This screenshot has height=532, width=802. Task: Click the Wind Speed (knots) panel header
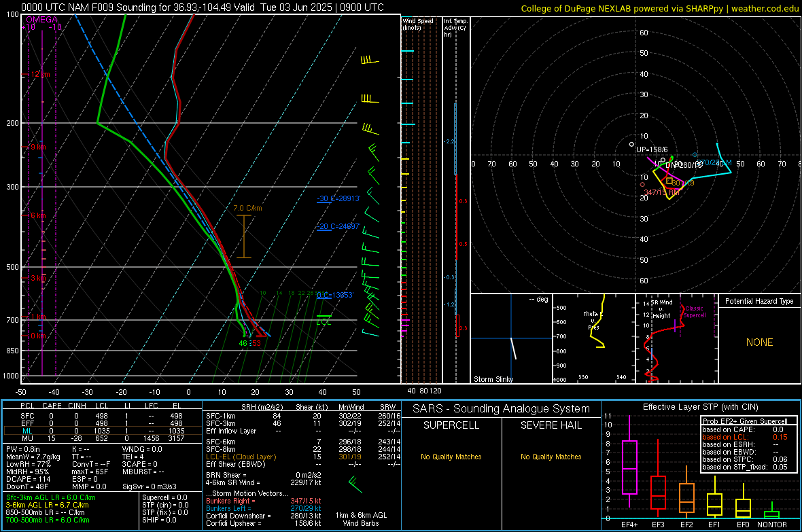pyautogui.click(x=418, y=24)
